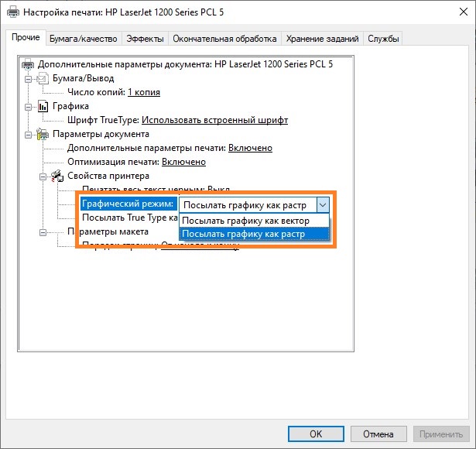Open the Эффекты tab
Screen dimensions: 476x449
[x=145, y=39]
